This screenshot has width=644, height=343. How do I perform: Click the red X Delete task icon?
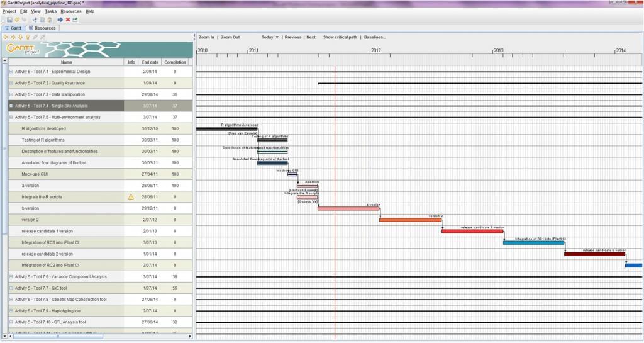(68, 20)
